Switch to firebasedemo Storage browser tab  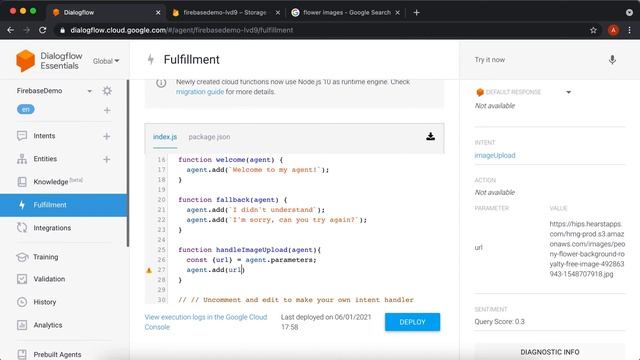[225, 13]
